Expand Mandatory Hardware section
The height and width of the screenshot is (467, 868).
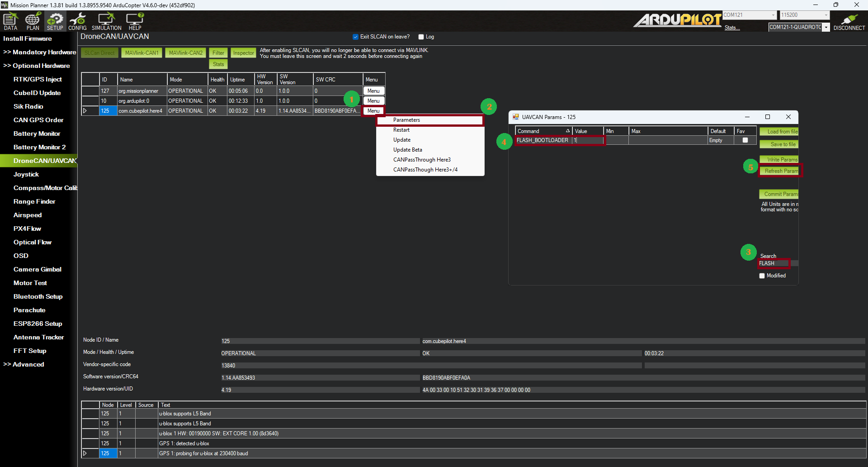click(x=39, y=52)
